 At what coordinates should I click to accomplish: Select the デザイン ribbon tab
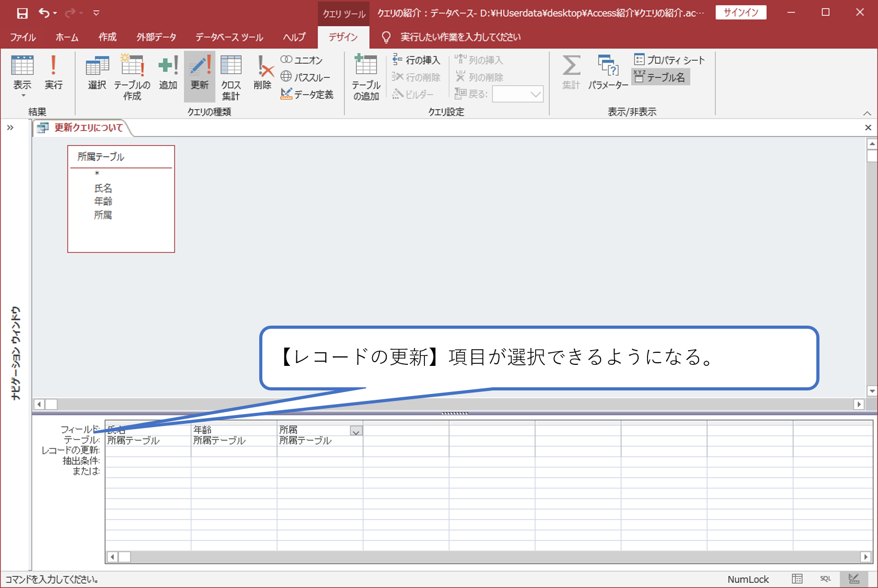[343, 37]
